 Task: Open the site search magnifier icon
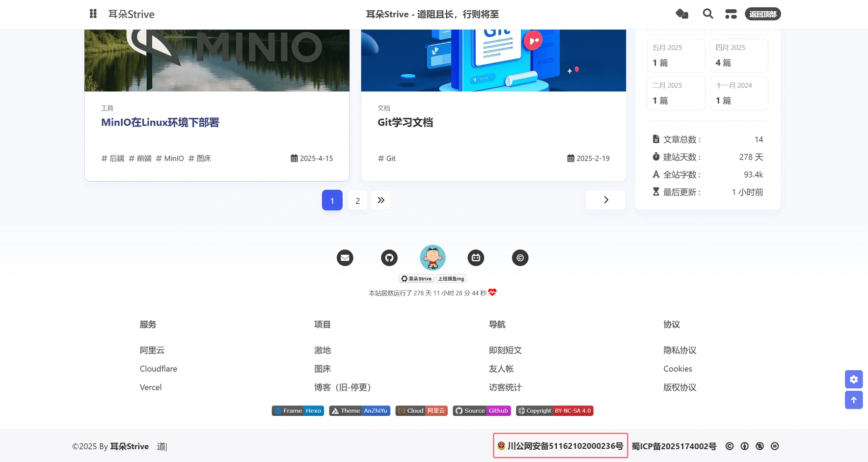pos(707,14)
